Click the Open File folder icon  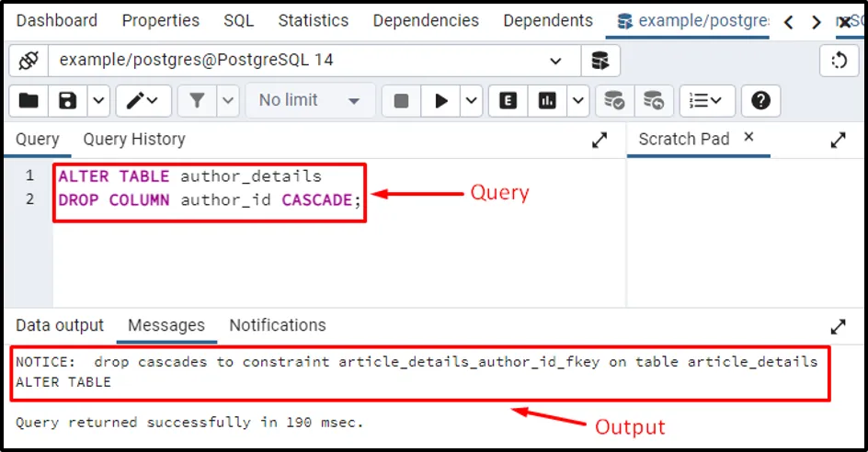29,100
